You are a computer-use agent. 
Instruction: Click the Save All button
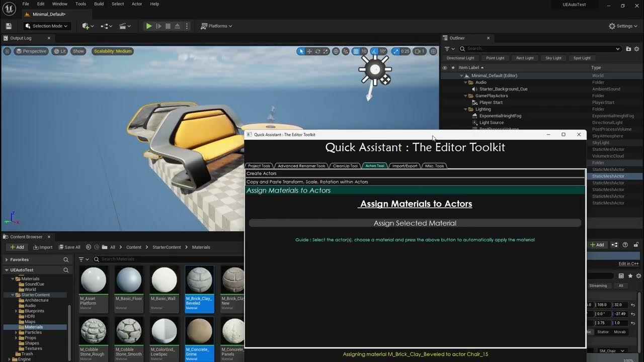69,247
